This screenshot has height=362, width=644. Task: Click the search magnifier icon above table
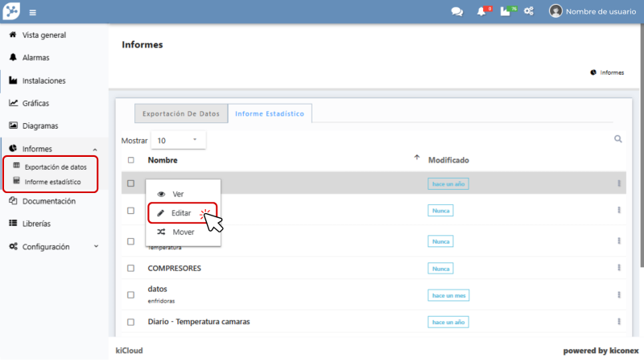click(x=618, y=139)
